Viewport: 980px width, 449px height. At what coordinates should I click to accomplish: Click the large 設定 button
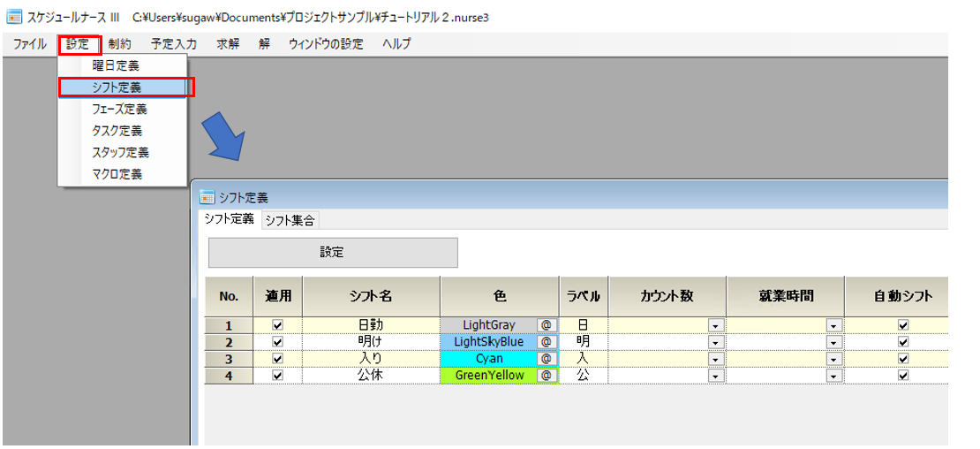333,253
